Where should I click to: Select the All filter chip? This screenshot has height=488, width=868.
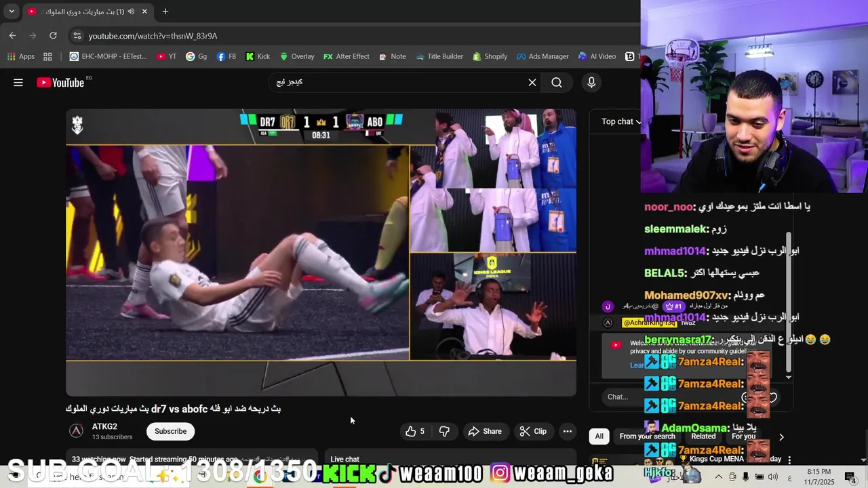click(x=599, y=436)
